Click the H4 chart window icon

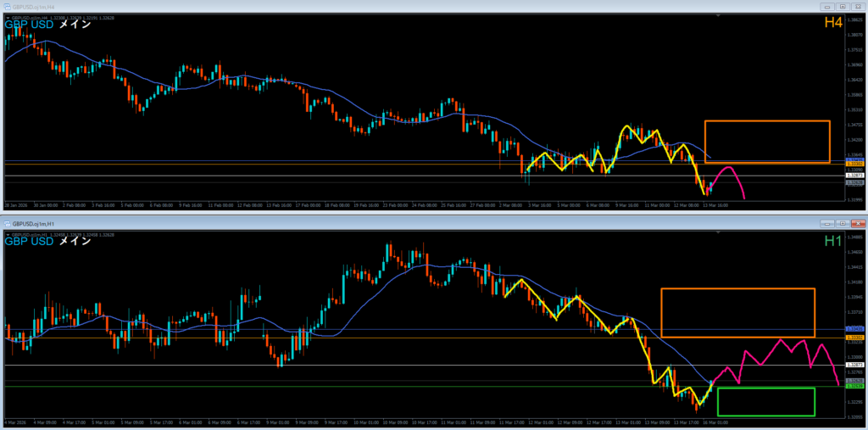8,5
